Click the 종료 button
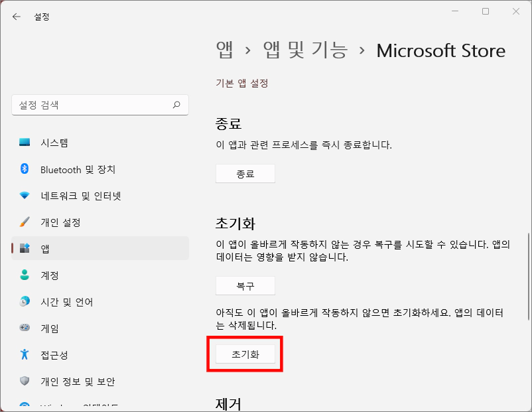Viewport: 532px width, 412px height. click(x=245, y=174)
